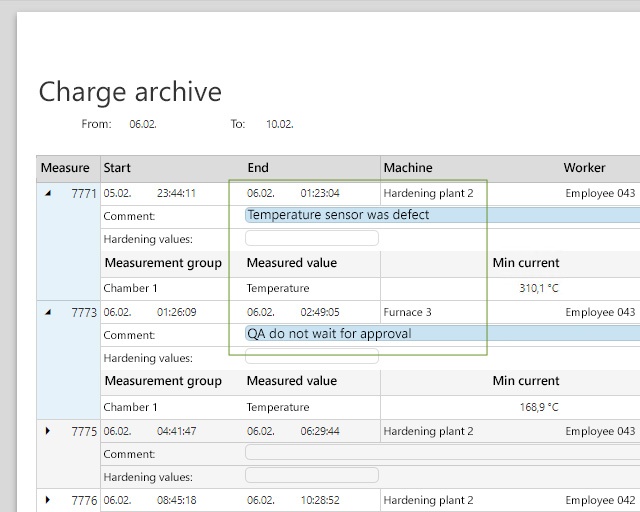Edit comment 'Temperature sensor was defect'

click(x=440, y=215)
